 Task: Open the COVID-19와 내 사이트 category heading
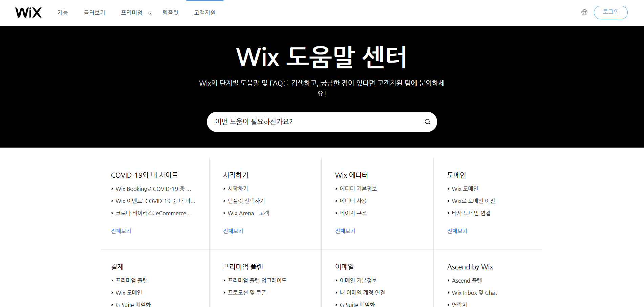(145, 175)
